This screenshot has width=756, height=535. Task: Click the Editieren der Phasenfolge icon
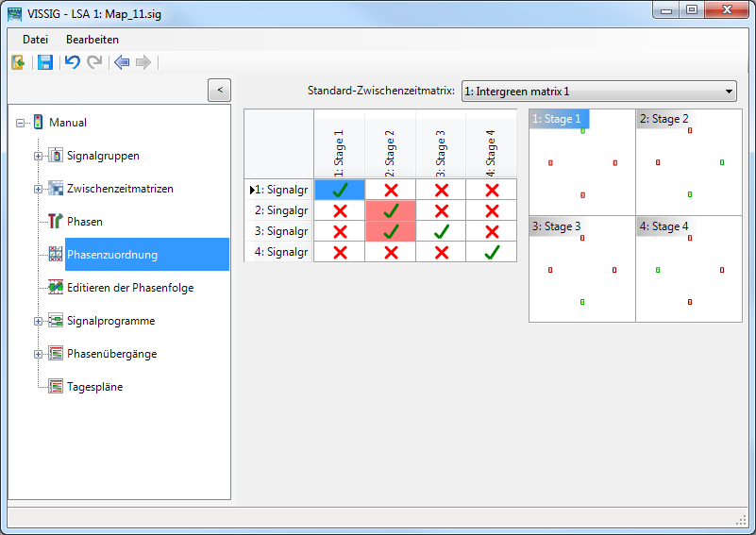tap(56, 288)
